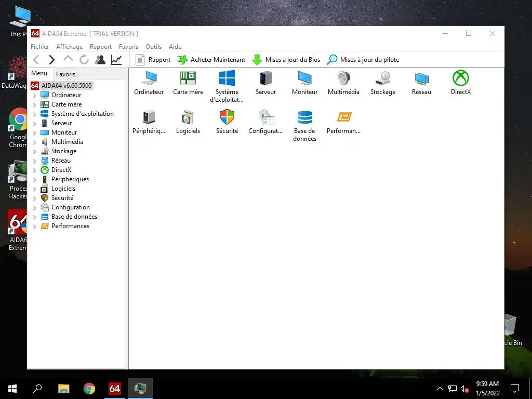Expand the DirectX tree node
The height and width of the screenshot is (399, 532).
[35, 170]
